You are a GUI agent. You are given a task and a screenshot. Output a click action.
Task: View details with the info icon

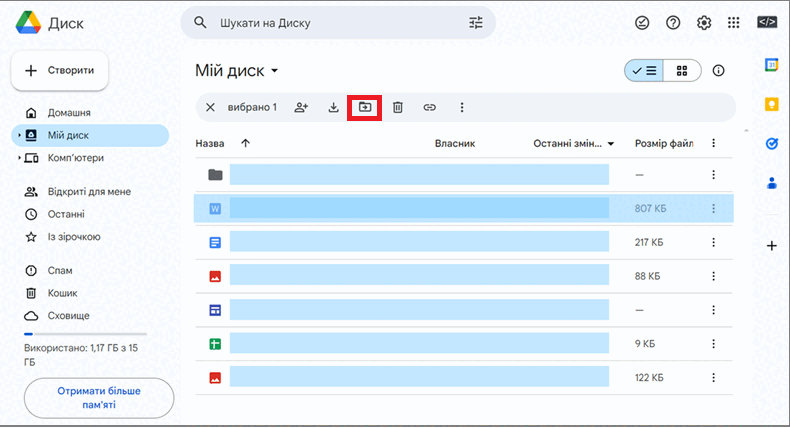(718, 71)
